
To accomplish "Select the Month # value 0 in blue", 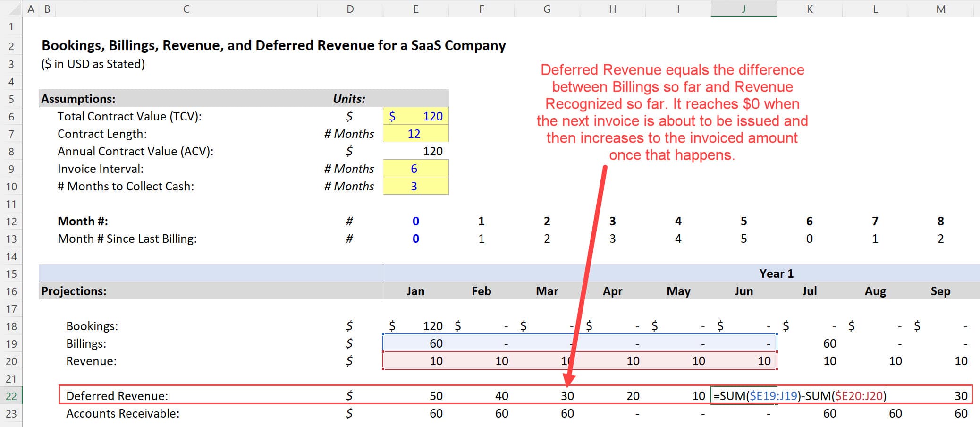I will [x=415, y=221].
